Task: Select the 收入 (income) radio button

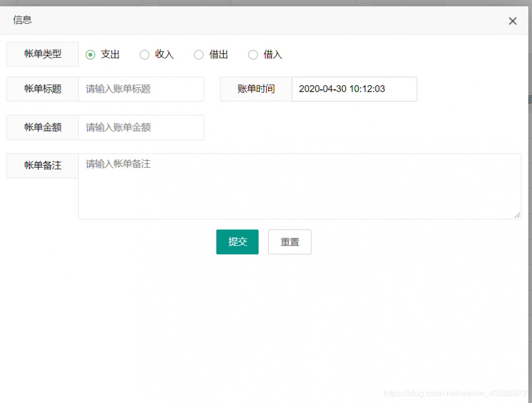Action: [x=144, y=54]
